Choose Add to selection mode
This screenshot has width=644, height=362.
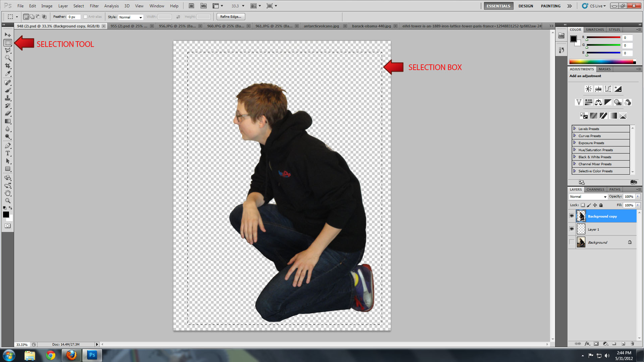(x=32, y=17)
